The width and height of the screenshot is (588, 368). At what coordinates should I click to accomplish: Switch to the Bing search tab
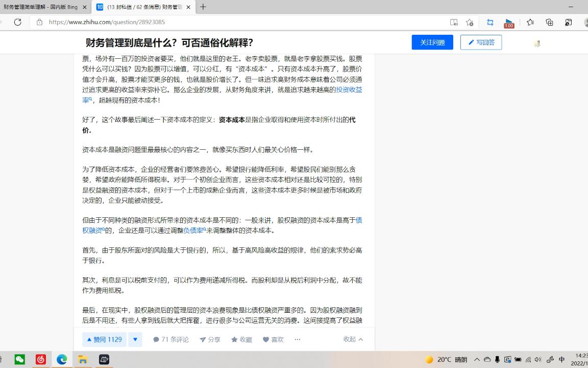click(36, 7)
